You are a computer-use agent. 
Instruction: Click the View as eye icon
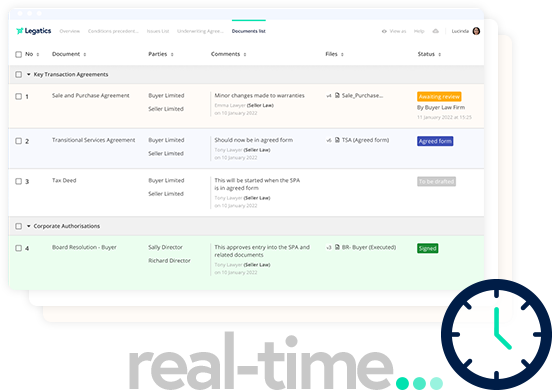coord(384,31)
